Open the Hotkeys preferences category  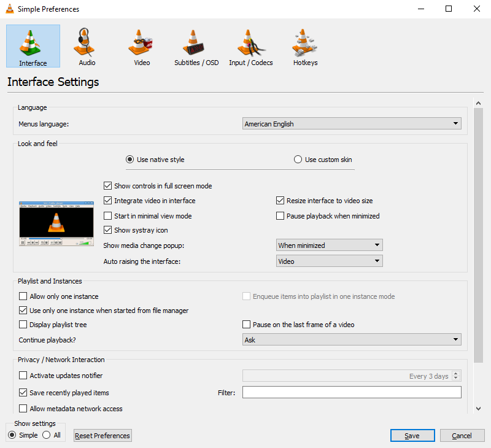(305, 47)
